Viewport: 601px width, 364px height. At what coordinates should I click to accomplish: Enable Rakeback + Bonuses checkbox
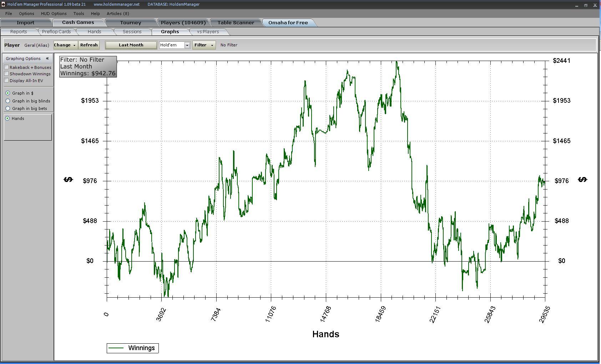(6, 67)
